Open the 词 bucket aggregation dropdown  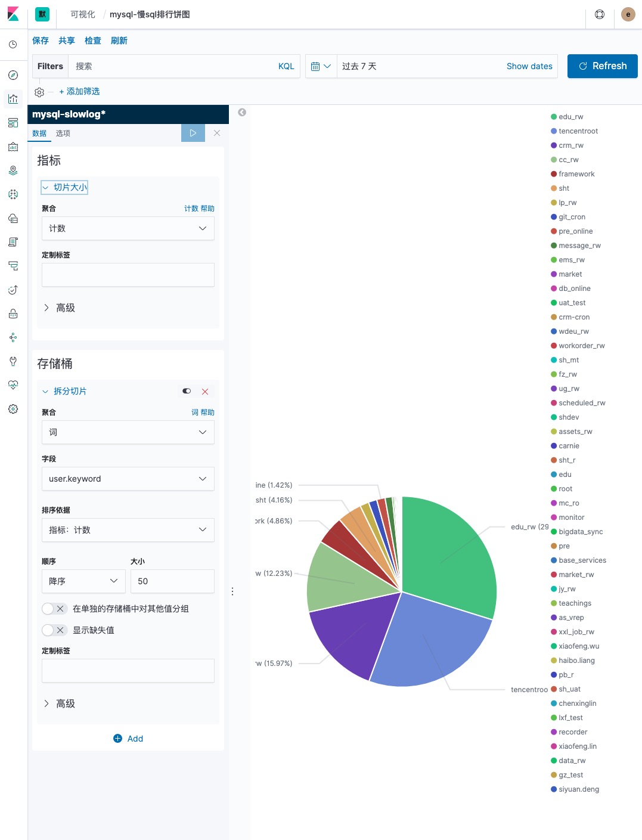click(128, 432)
